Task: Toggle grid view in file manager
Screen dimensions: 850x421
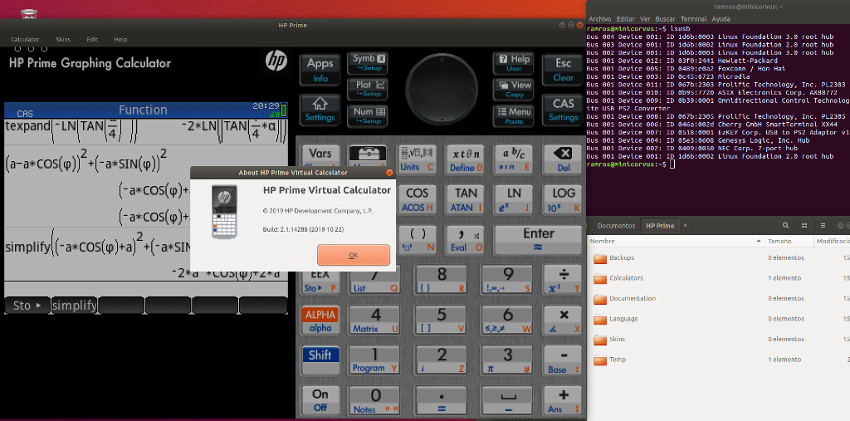Action: click(804, 225)
